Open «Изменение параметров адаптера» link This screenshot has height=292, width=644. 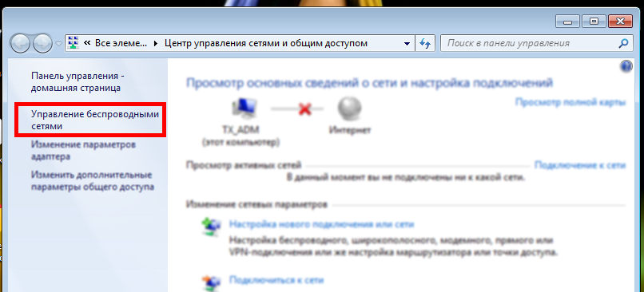[x=83, y=151]
